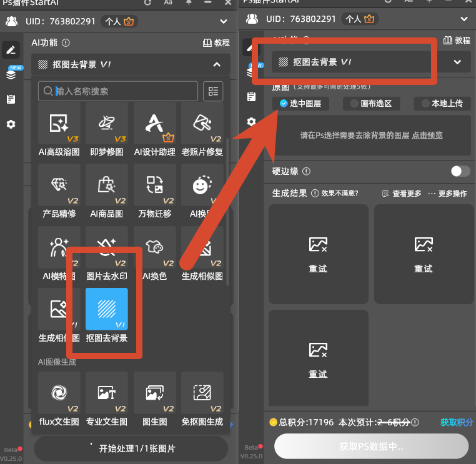
Task: Click crown badge next to 个人 in right panel
Action: point(369,19)
